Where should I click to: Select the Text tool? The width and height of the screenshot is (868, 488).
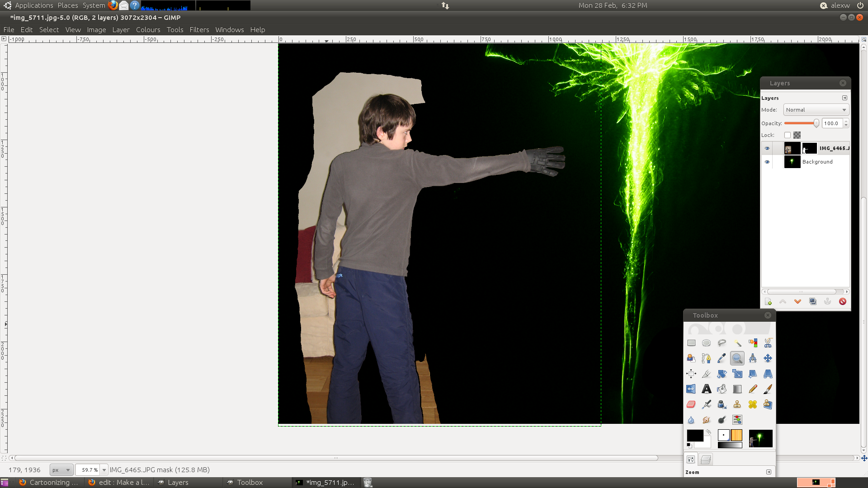707,389
